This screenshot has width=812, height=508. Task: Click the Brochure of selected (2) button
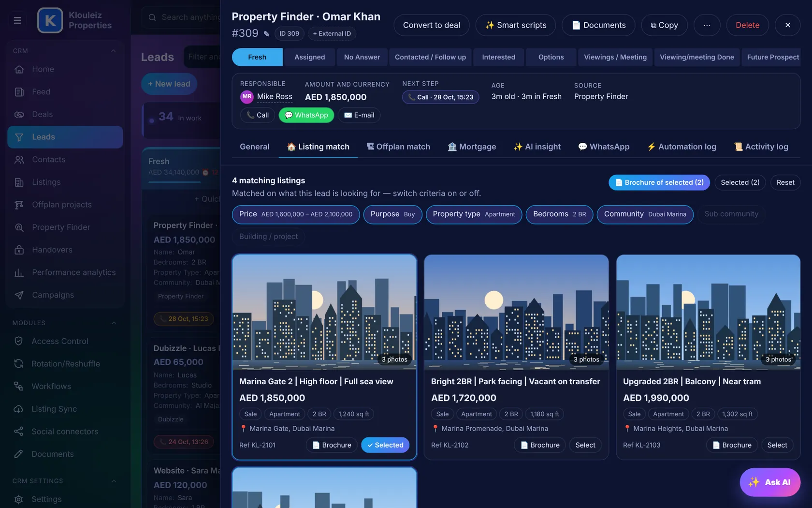pos(659,182)
